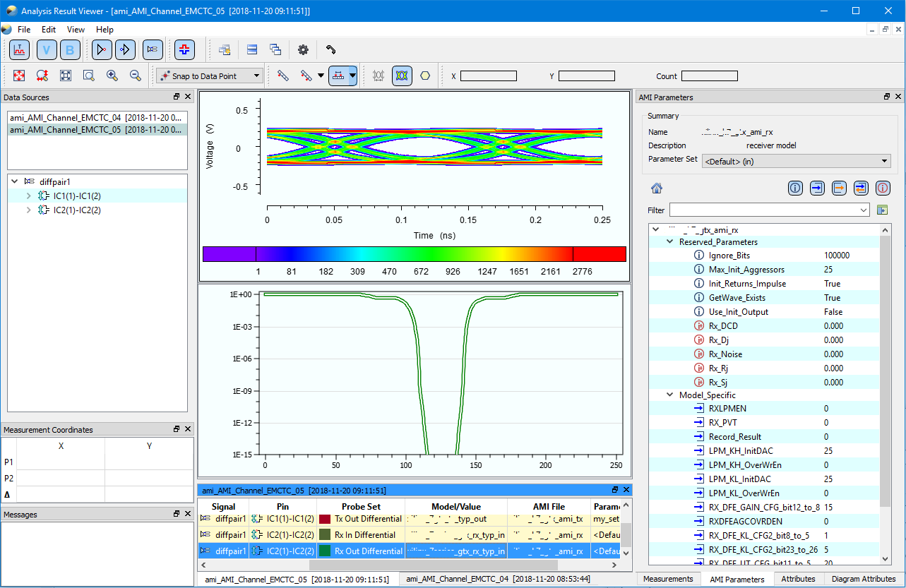The height and width of the screenshot is (588, 906).
Task: Toggle the B display button
Action: 70,49
